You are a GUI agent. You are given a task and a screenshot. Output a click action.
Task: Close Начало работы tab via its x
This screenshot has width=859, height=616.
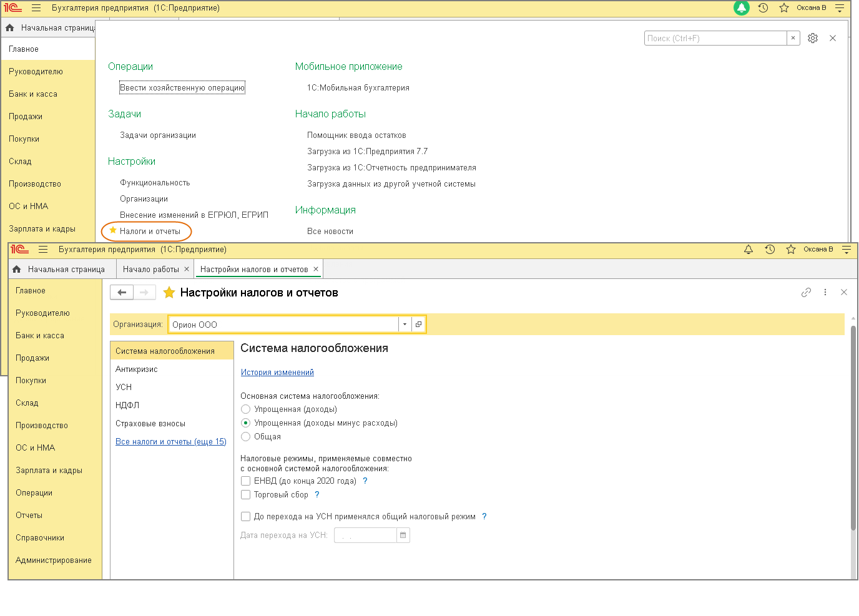tap(186, 269)
